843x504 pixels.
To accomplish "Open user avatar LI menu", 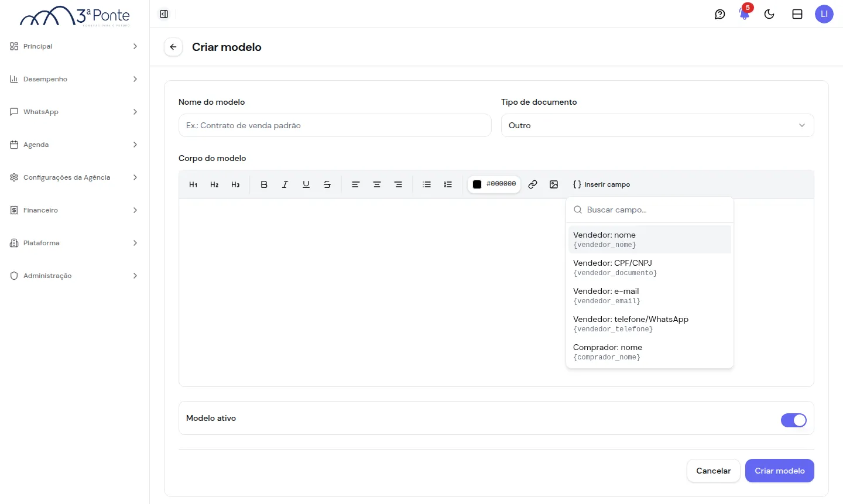I will coord(824,14).
